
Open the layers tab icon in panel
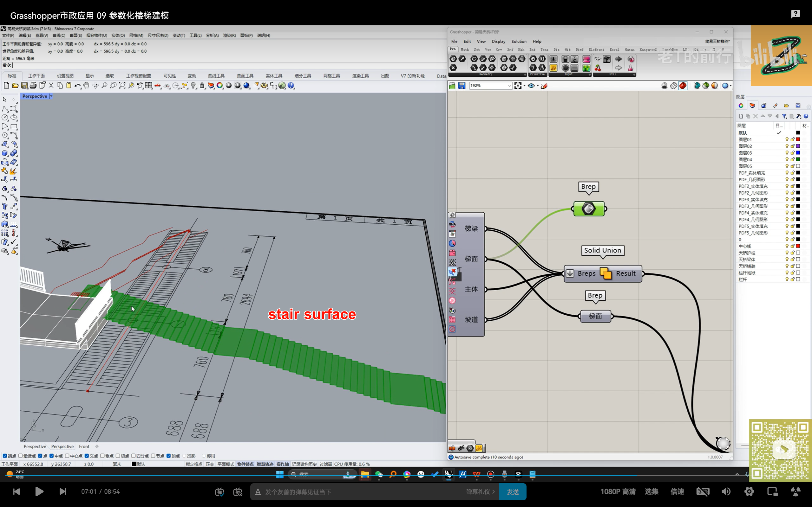[752, 106]
